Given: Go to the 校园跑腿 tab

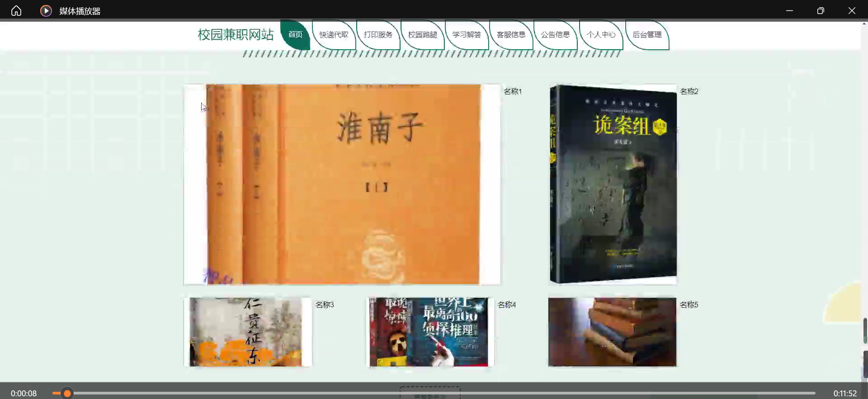Looking at the screenshot, I should 423,35.
